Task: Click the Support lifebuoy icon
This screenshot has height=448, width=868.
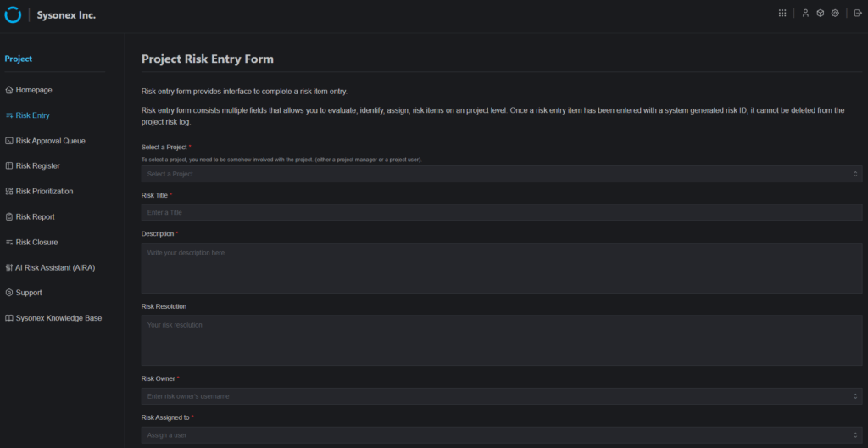Action: [8, 293]
